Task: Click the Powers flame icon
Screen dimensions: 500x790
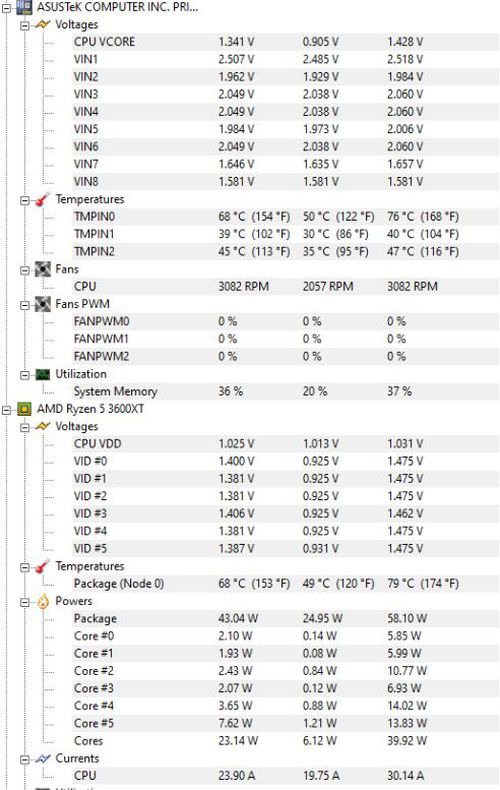Action: 43,601
